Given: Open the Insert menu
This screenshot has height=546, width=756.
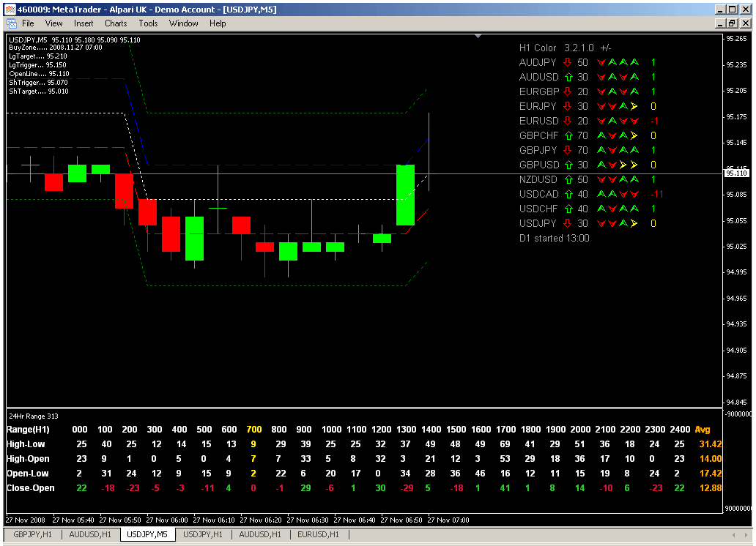Looking at the screenshot, I should pos(84,23).
